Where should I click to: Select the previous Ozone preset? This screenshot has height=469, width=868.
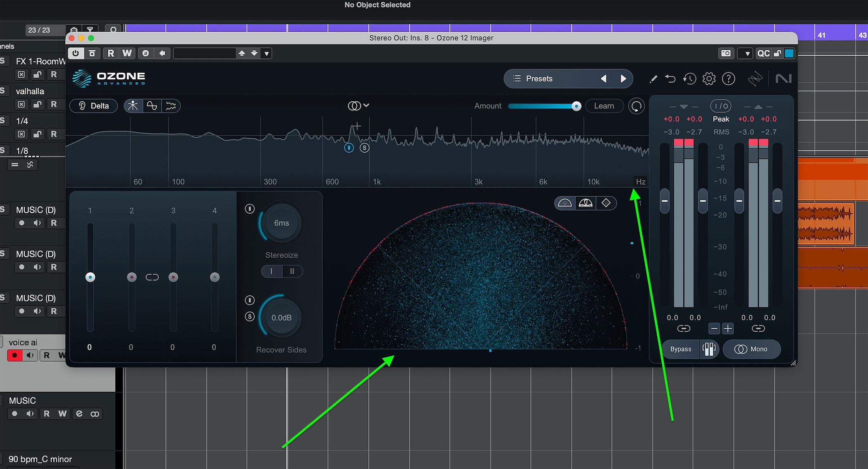click(603, 79)
